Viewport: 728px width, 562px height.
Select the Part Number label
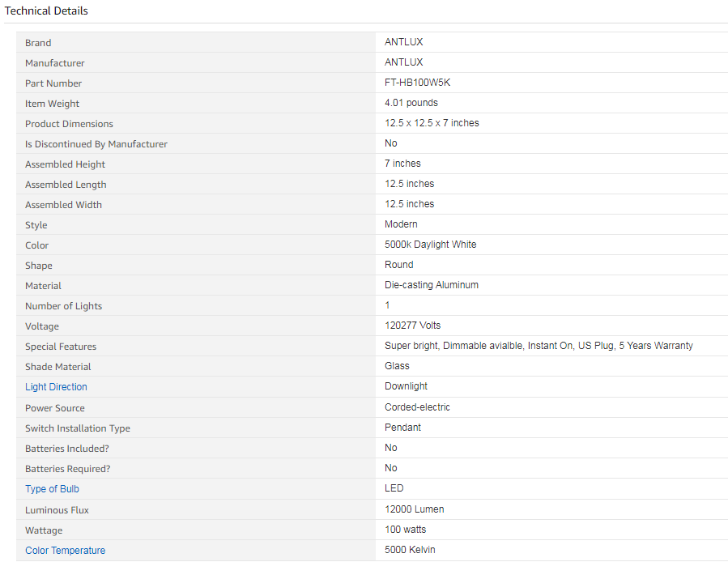[x=53, y=83]
